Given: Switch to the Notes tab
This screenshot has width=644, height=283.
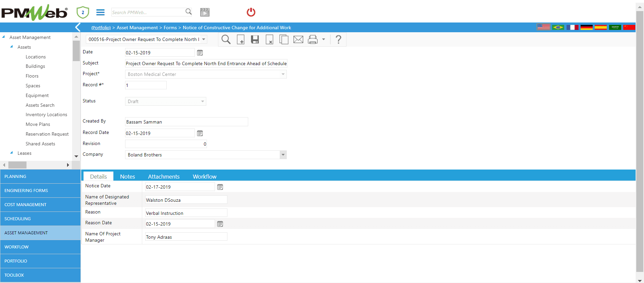Looking at the screenshot, I should (127, 176).
